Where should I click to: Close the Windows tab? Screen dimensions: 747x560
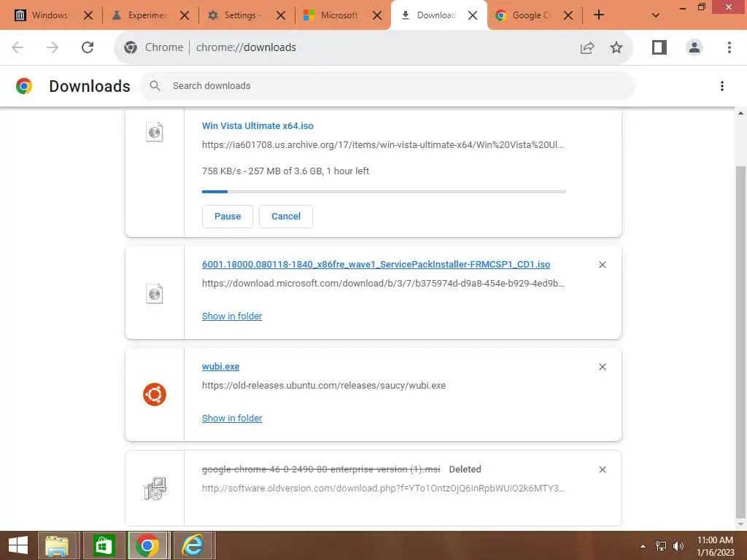(x=88, y=15)
